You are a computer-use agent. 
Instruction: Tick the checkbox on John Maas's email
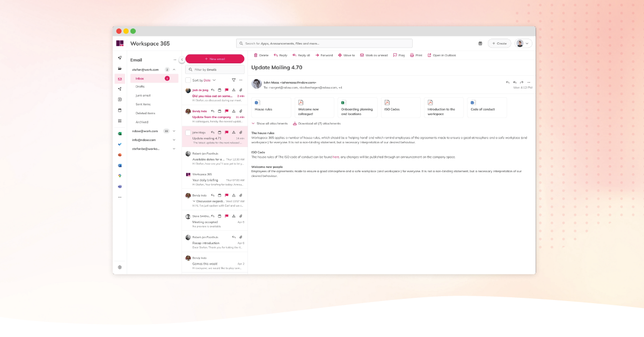[x=188, y=133]
